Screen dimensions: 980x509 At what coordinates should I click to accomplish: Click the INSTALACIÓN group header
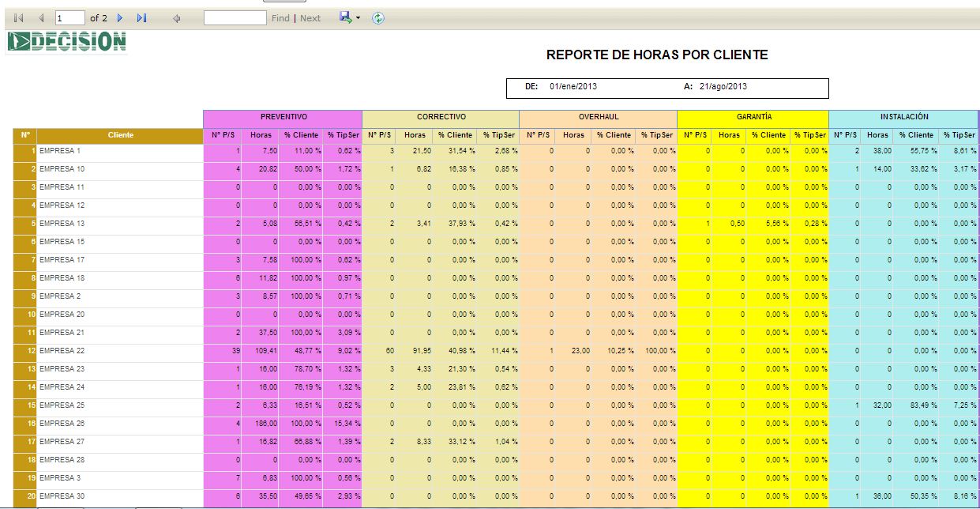(x=904, y=118)
